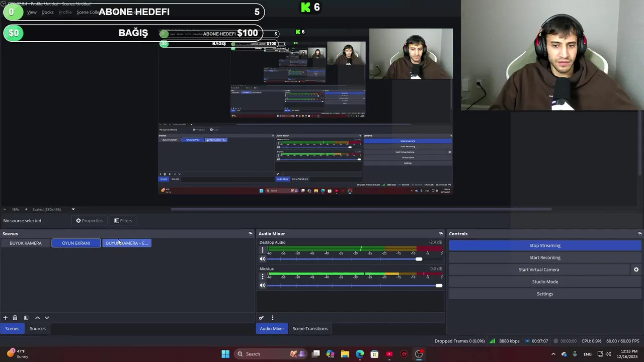Click Start Virtual Camera button
This screenshot has width=644, height=362.
(x=539, y=269)
